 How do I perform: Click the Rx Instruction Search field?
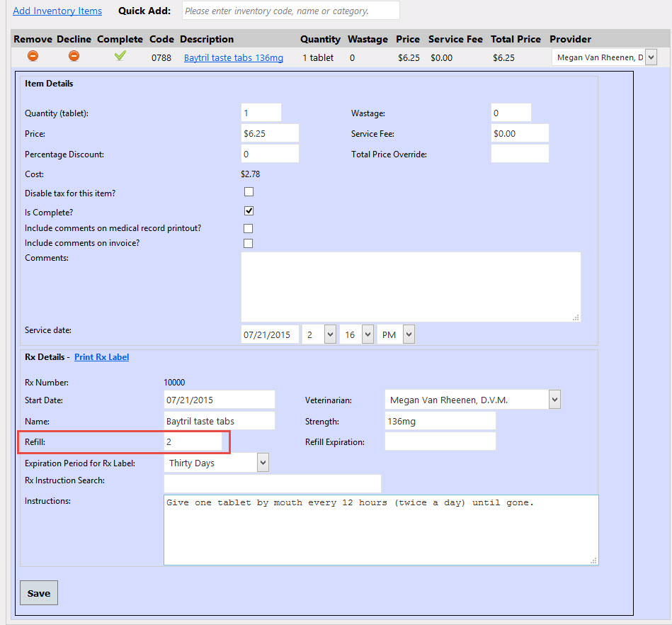coord(272,483)
